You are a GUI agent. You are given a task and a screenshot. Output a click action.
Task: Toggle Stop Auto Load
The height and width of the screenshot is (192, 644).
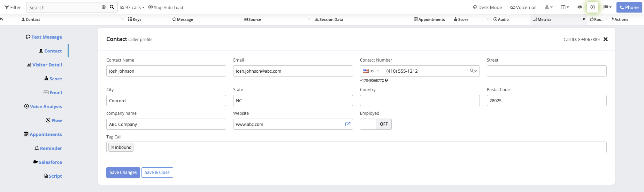point(166,7)
